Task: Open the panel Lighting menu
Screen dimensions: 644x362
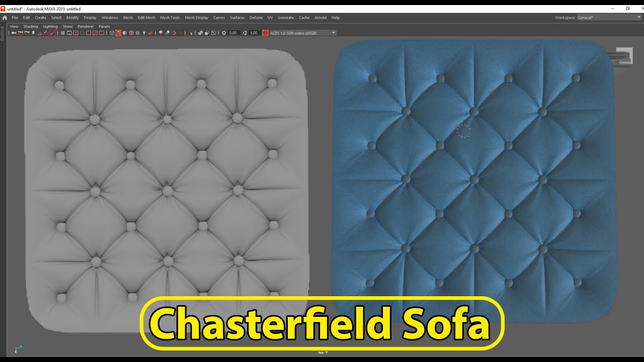Action: tap(50, 26)
